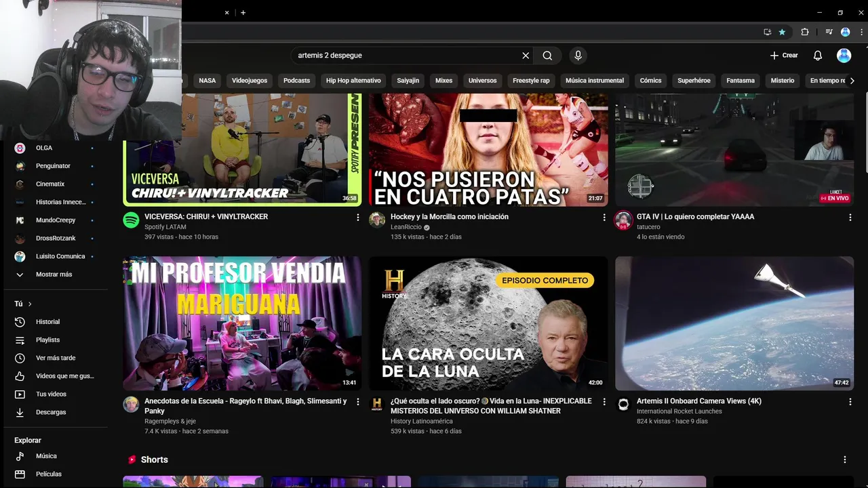Open the install/cast icon in address bar

coord(767,32)
